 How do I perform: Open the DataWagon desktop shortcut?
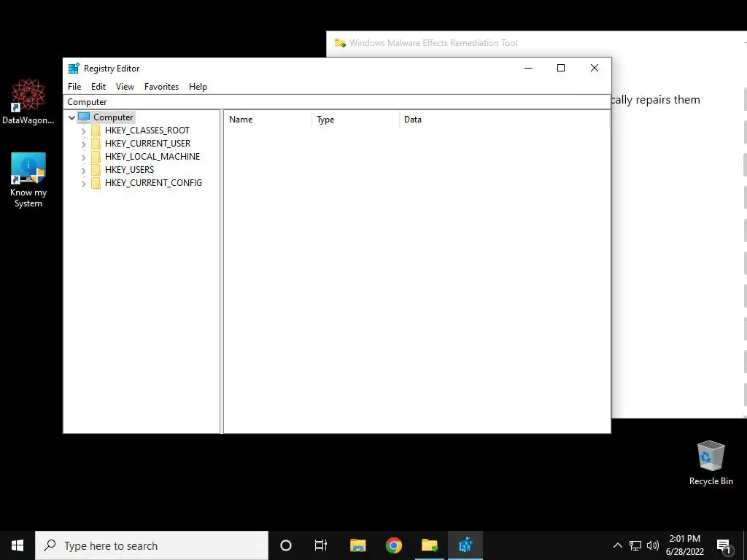[x=28, y=101]
